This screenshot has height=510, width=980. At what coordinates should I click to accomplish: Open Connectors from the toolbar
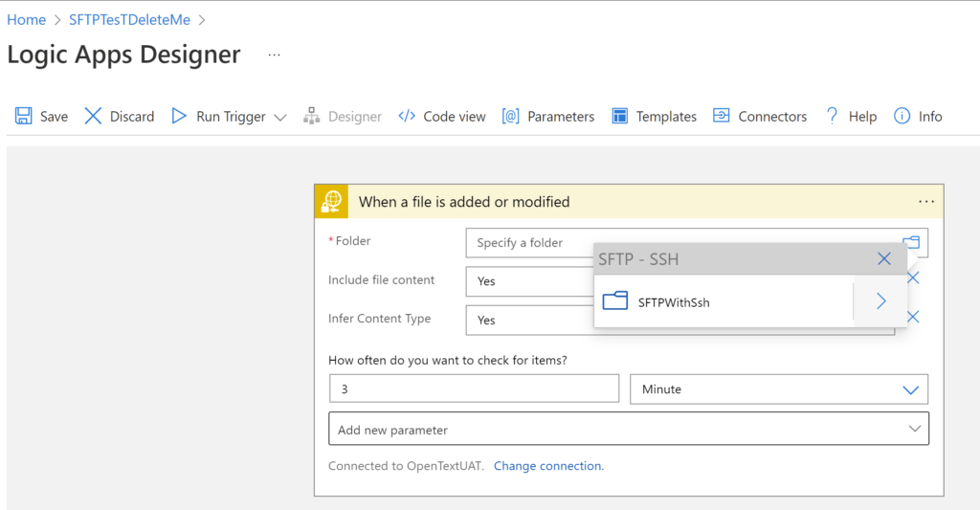772,117
